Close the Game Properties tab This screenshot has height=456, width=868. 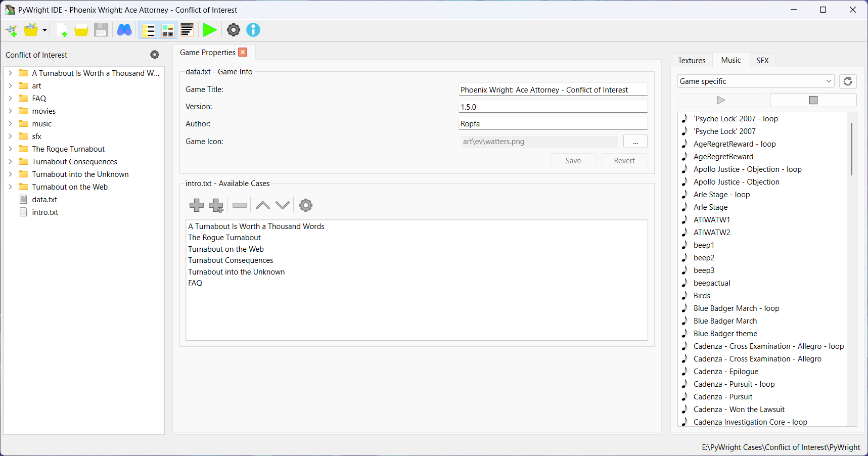[243, 52]
